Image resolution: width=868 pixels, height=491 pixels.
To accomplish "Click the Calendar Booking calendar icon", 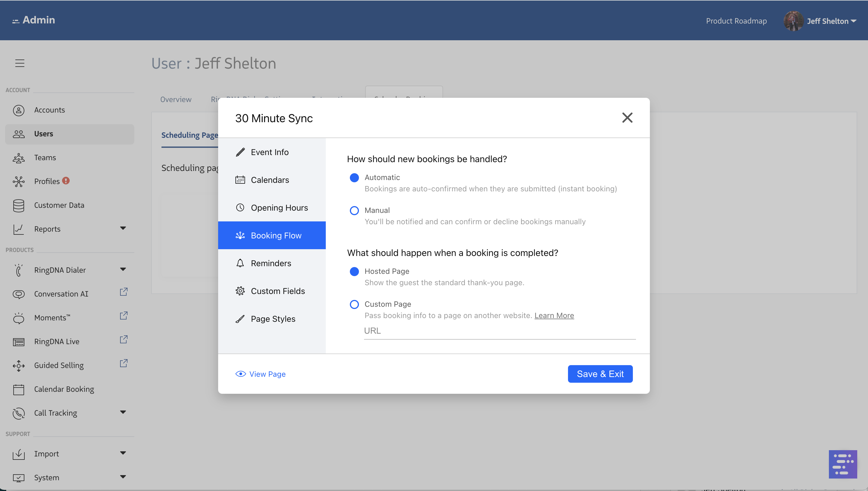I will click(x=18, y=389).
